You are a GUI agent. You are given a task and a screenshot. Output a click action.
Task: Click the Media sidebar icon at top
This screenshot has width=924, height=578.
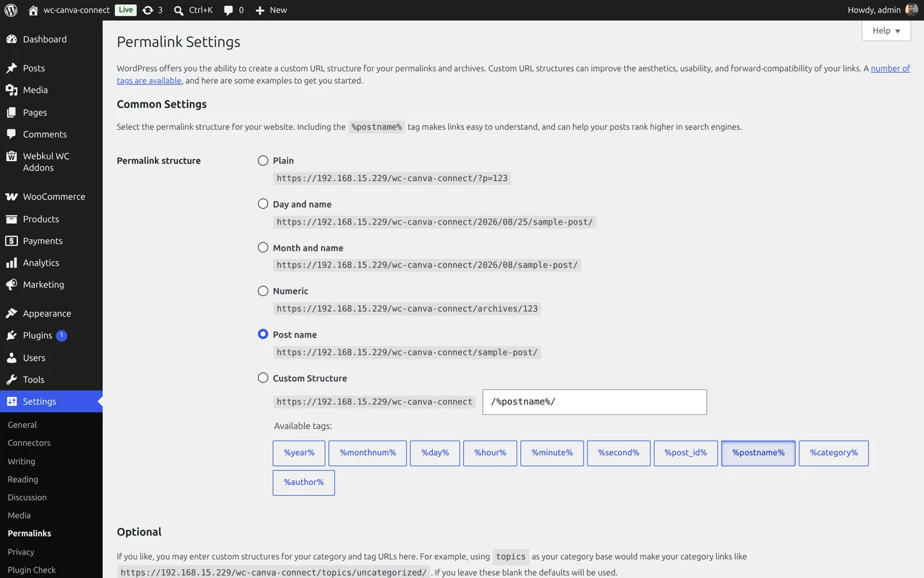click(x=11, y=90)
